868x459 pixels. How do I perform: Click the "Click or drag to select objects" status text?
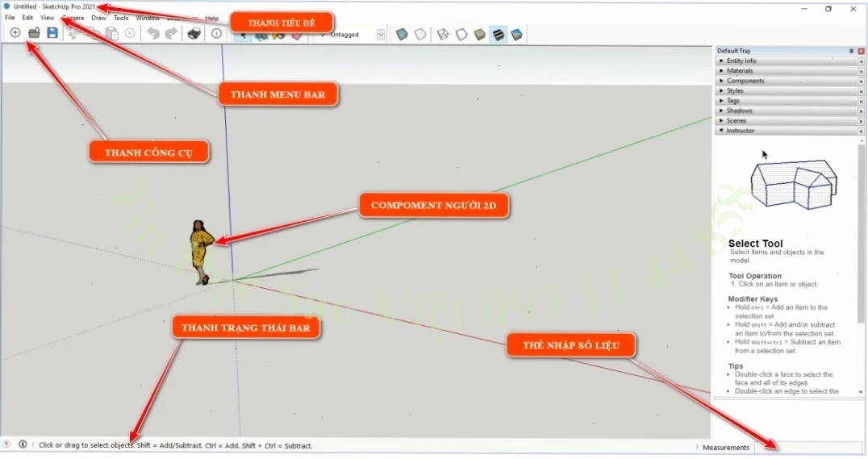click(x=86, y=445)
